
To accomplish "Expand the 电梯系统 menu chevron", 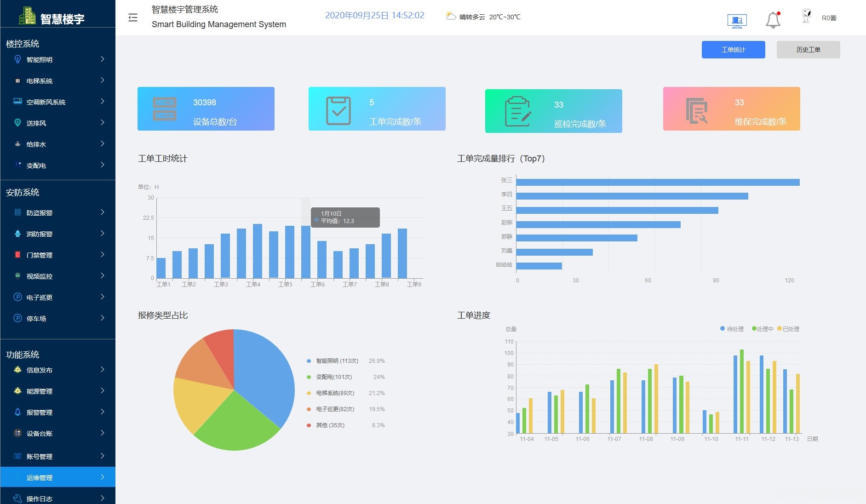I will coord(102,80).
